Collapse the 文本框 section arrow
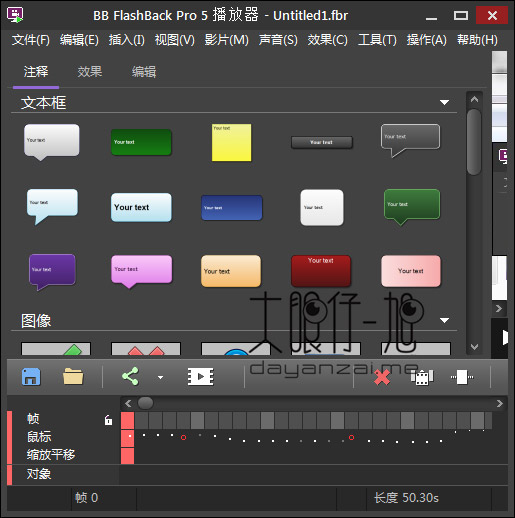Screen dimensions: 515x518 (444, 102)
